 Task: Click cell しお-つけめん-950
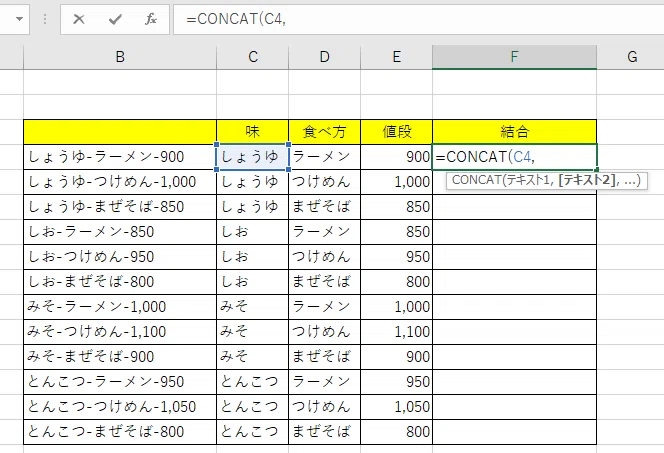[x=120, y=257]
